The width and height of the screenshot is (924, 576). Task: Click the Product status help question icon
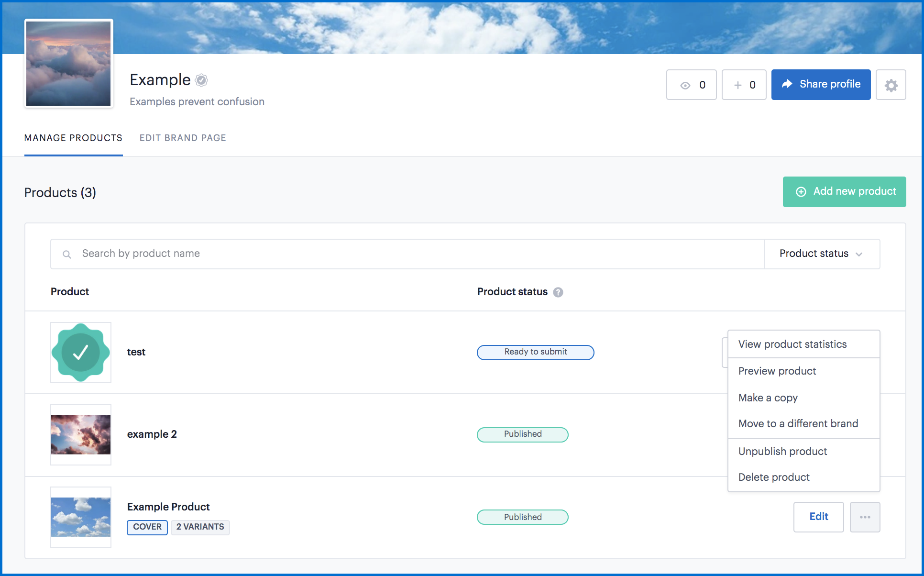click(558, 292)
